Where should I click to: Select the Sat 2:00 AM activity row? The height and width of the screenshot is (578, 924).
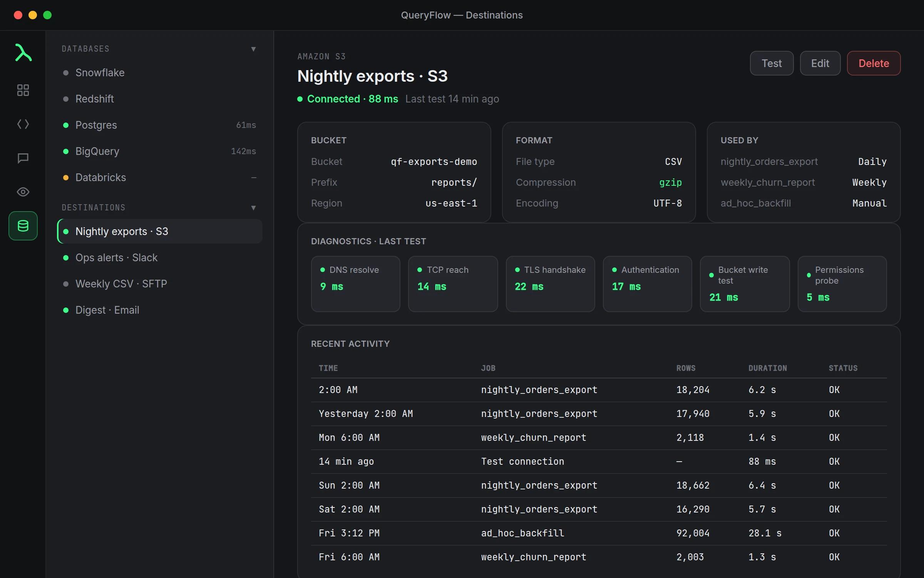(599, 509)
